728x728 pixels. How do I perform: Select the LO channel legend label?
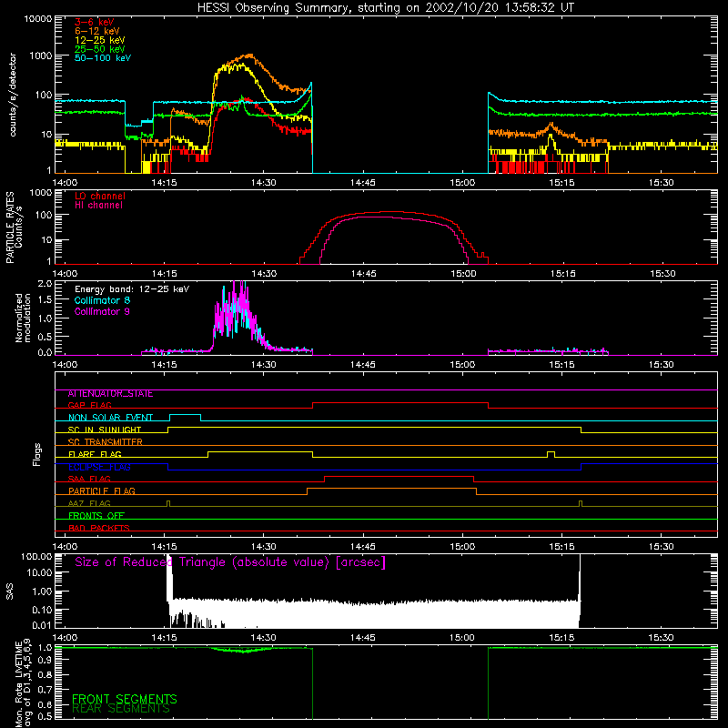[100, 196]
